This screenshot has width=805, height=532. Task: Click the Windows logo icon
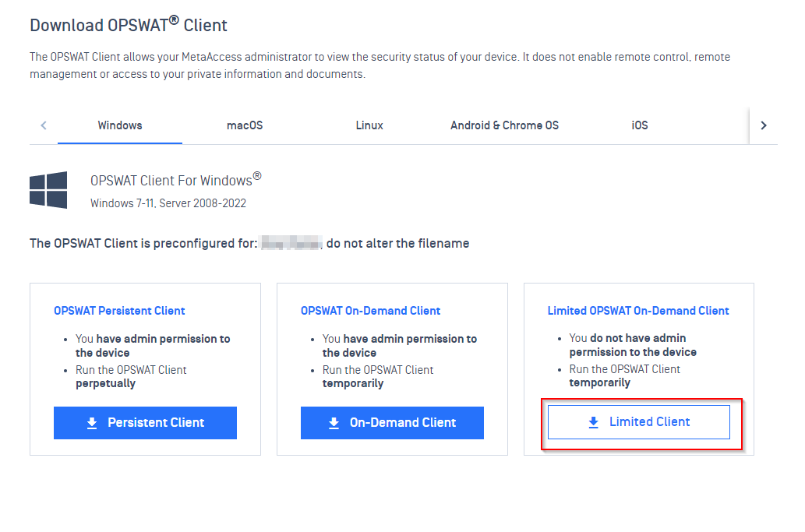[48, 190]
